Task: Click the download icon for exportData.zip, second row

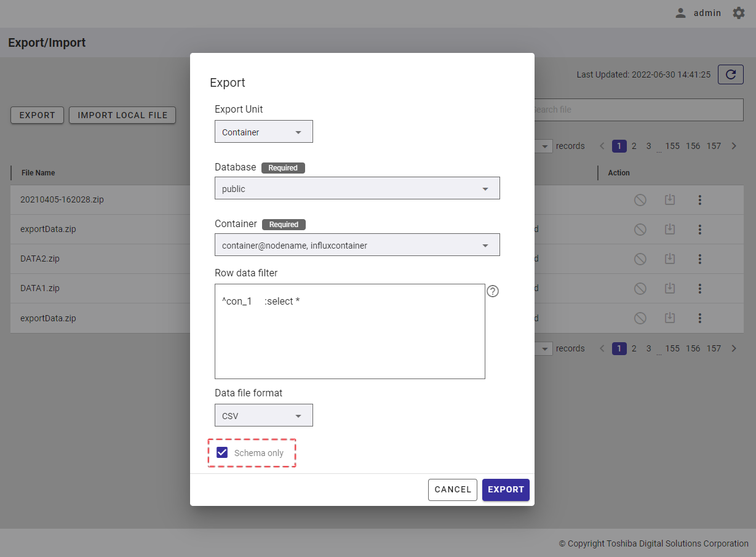Action: point(670,229)
